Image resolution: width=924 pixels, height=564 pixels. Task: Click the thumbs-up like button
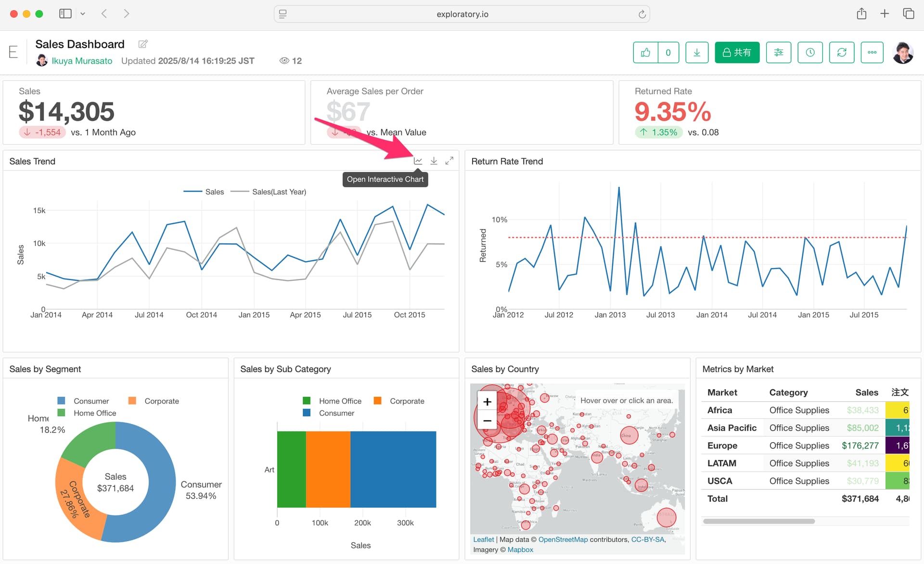coord(645,52)
